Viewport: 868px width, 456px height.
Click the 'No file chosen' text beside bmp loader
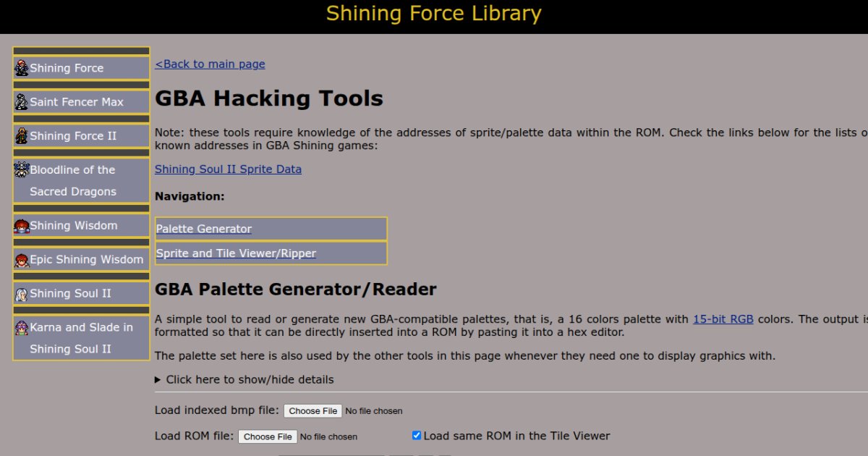click(374, 411)
